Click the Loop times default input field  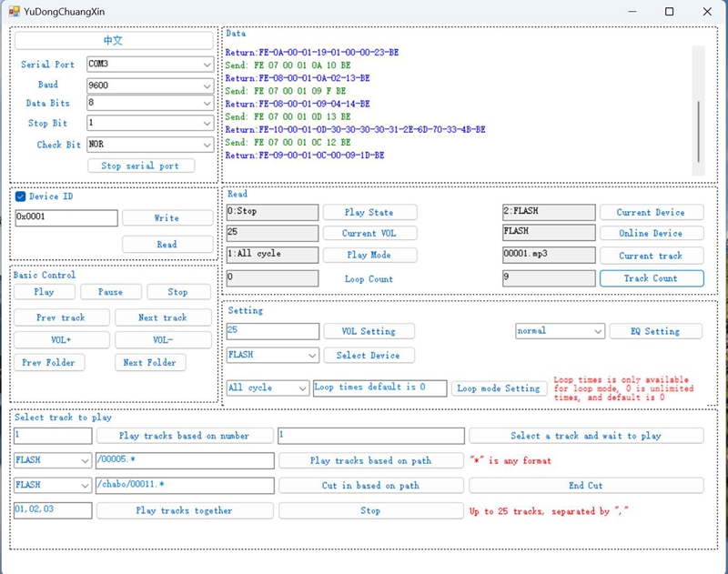tap(380, 388)
